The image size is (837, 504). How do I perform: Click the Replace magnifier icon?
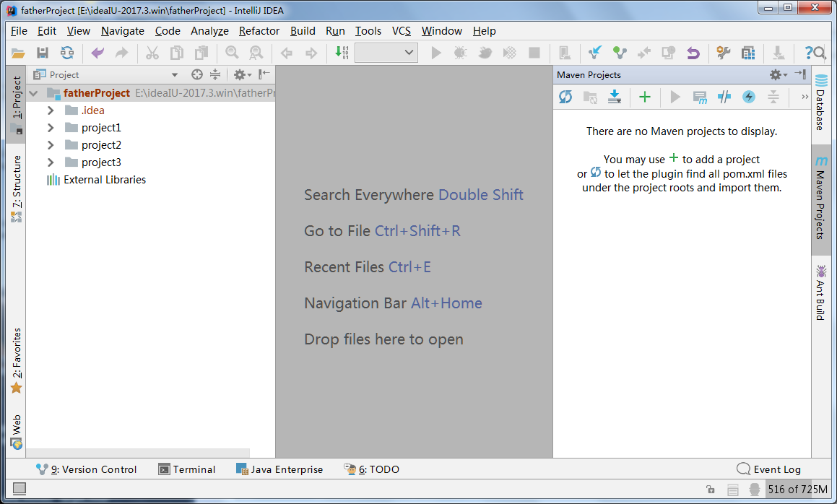(x=256, y=53)
